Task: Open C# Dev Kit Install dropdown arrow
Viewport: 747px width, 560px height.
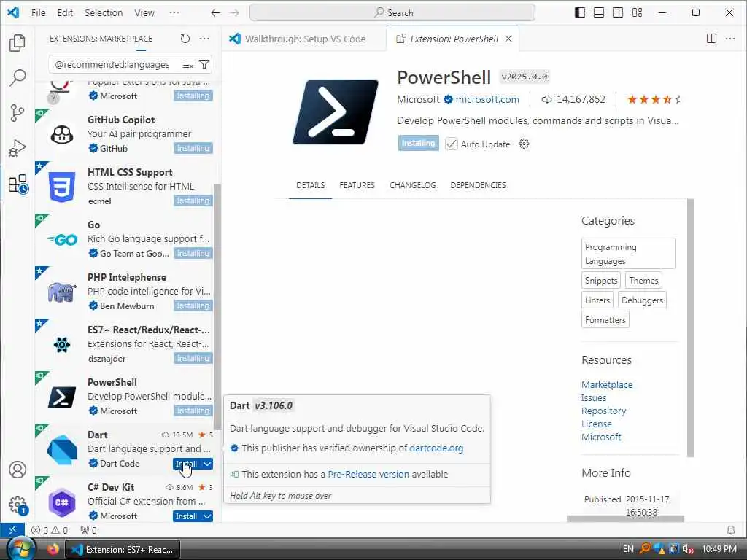Action: click(208, 516)
